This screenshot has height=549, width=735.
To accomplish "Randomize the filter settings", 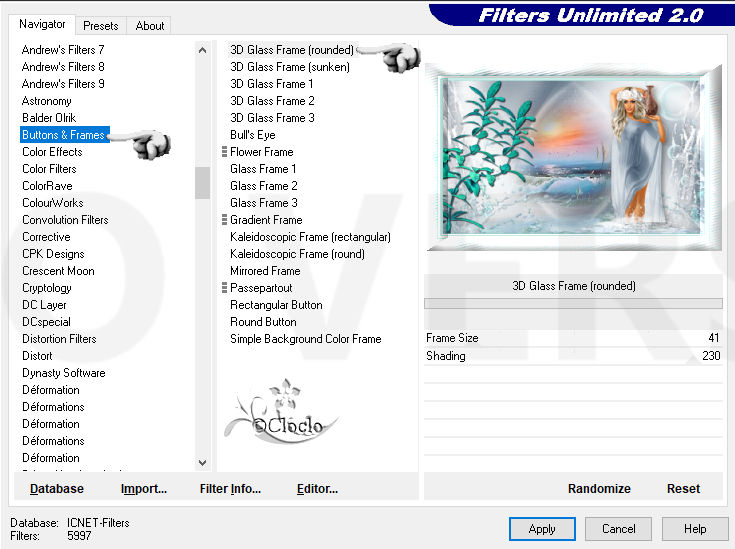I will pyautogui.click(x=599, y=489).
